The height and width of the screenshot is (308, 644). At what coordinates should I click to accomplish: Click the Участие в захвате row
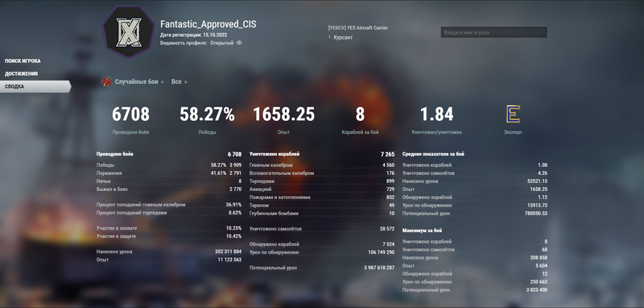pos(169,228)
